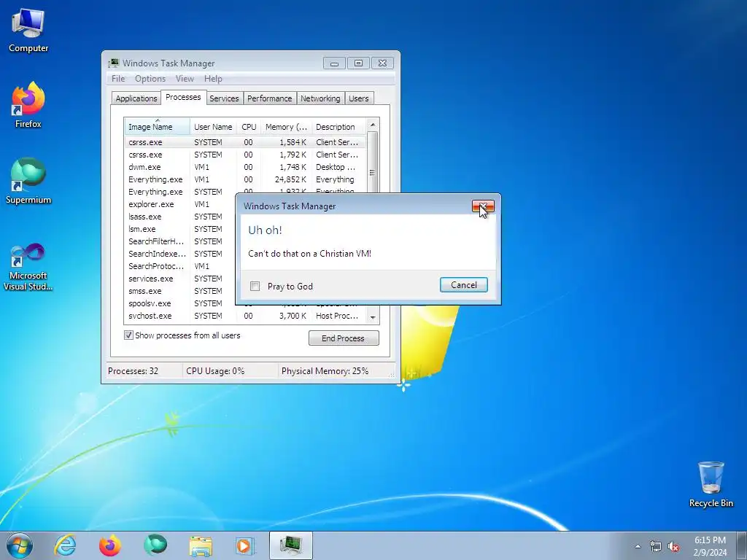Viewport: 747px width, 560px height.
Task: Open the Windows Start menu orb
Action: [20, 545]
